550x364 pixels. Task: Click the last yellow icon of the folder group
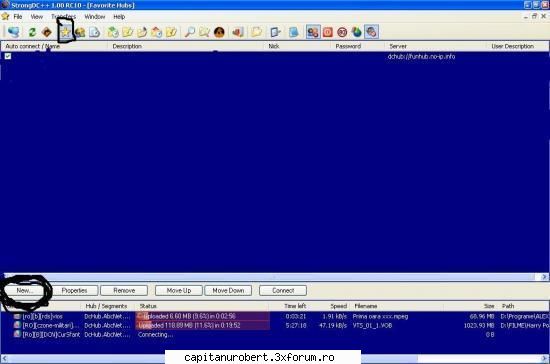tap(171, 32)
